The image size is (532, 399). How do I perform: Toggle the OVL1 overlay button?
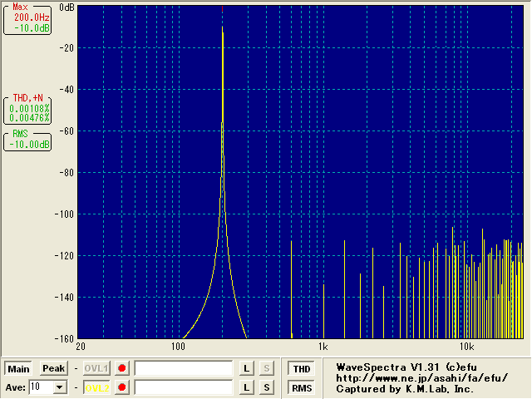[x=96, y=368]
